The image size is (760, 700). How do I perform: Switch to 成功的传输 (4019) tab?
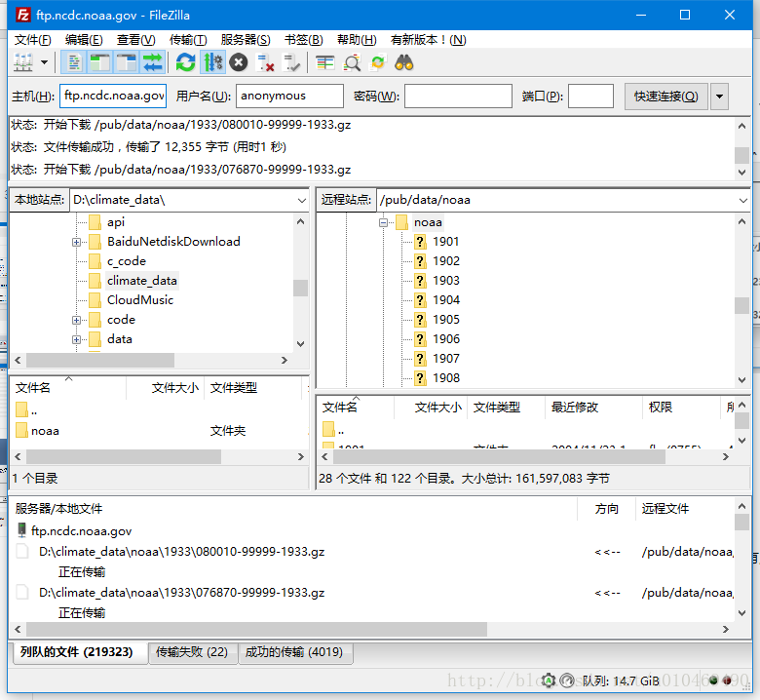[294, 652]
